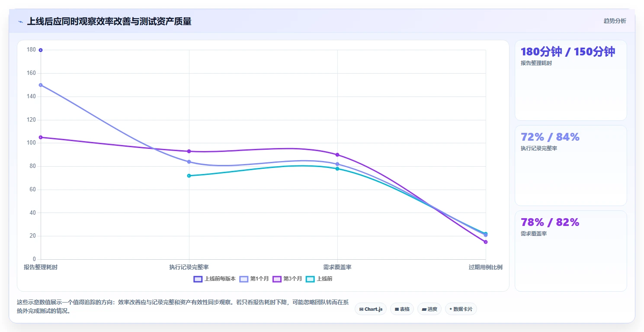Click the 72% / 84% card value
This screenshot has height=332, width=644.
(550, 137)
